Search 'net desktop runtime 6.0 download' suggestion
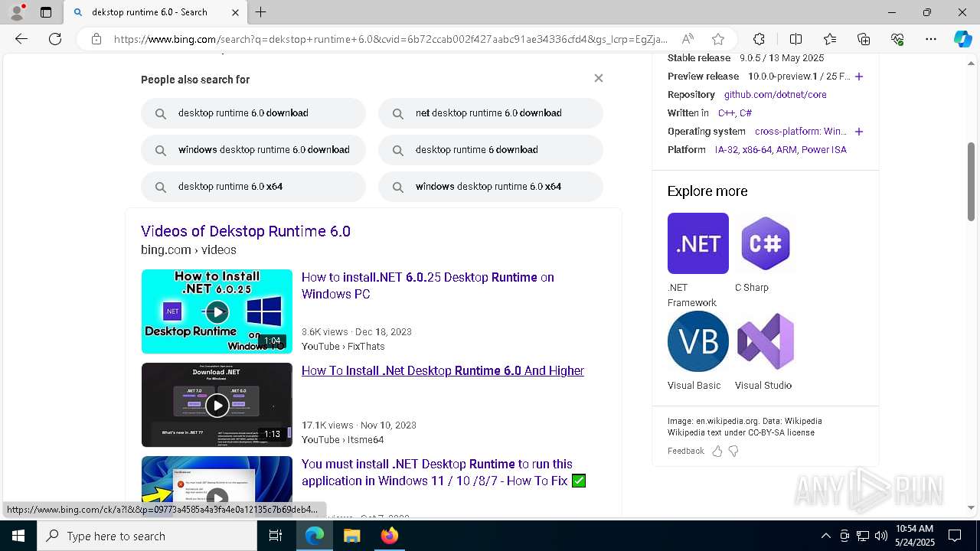Viewport: 980px width, 551px height. coord(491,113)
